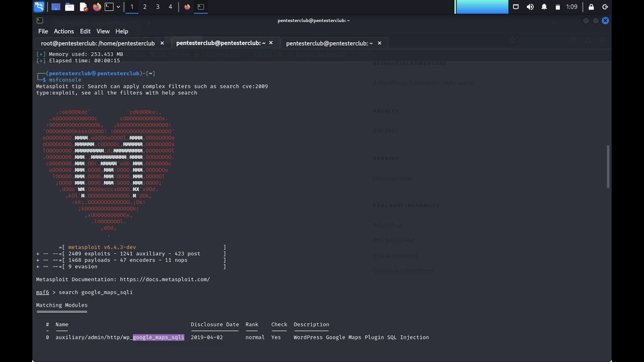
Task: Click the docs.metasploit.com URL
Action: (x=165, y=280)
